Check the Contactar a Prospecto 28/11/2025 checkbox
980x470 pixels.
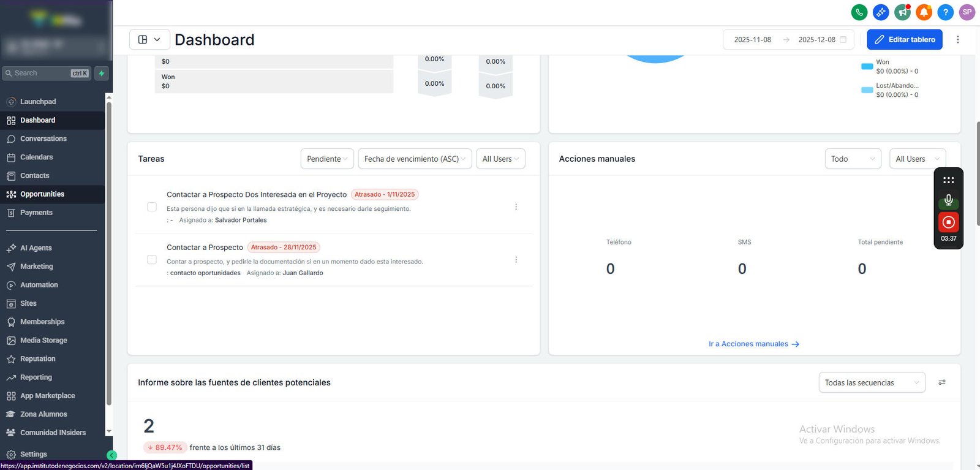[152, 260]
